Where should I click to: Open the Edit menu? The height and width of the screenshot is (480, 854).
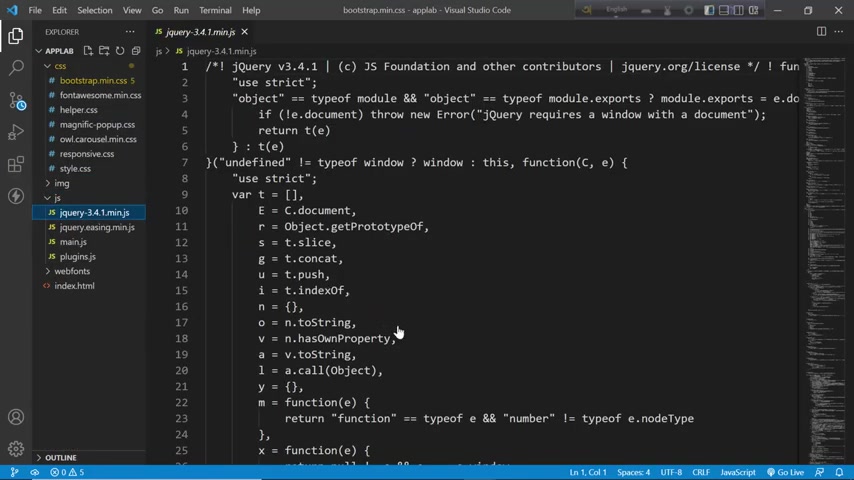[59, 10]
